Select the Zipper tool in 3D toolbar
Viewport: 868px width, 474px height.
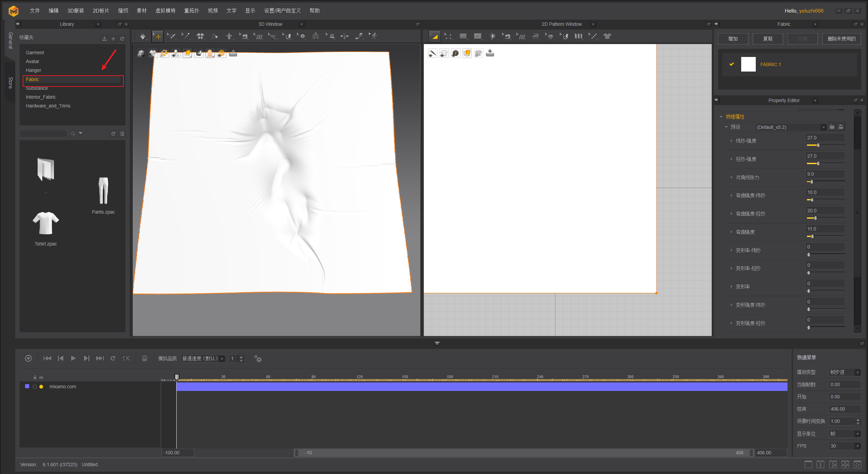click(316, 36)
